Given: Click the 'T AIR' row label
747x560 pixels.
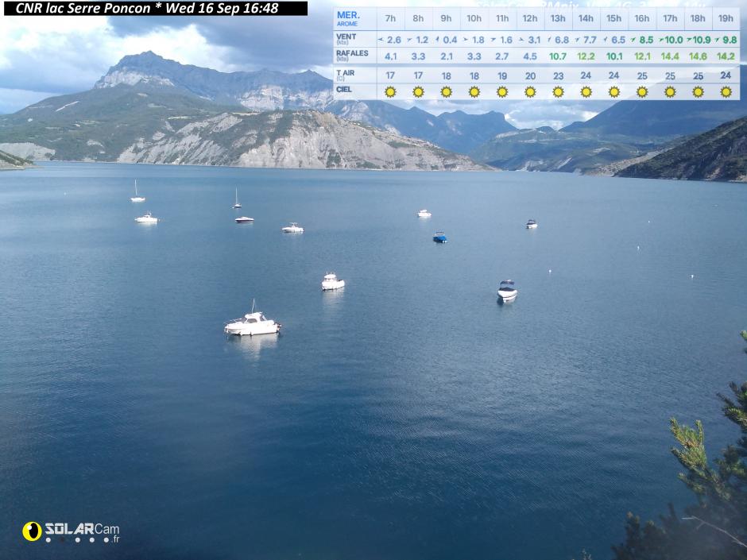Looking at the screenshot, I should tap(346, 75).
